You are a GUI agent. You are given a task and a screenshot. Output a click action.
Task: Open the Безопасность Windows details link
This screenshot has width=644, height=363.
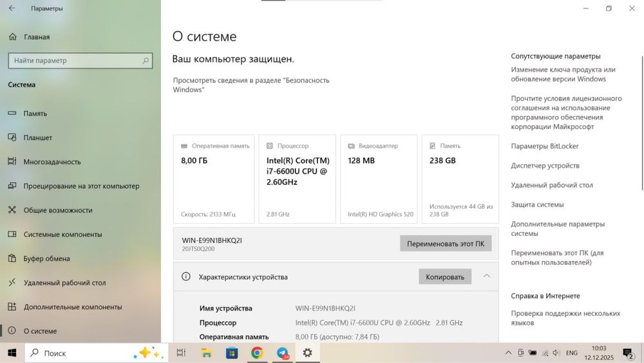[251, 84]
